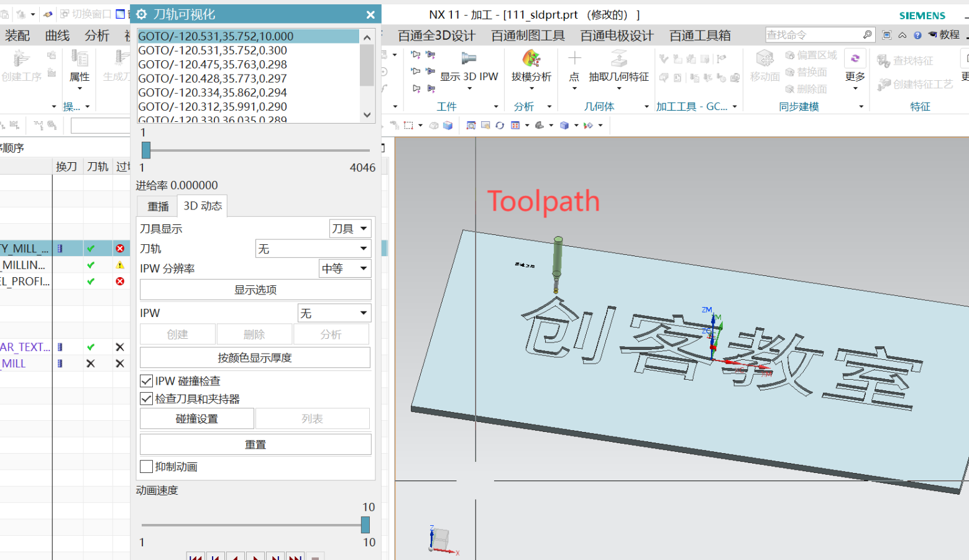Open the 装配 ribbon tab
This screenshot has width=969, height=560.
pyautogui.click(x=17, y=35)
